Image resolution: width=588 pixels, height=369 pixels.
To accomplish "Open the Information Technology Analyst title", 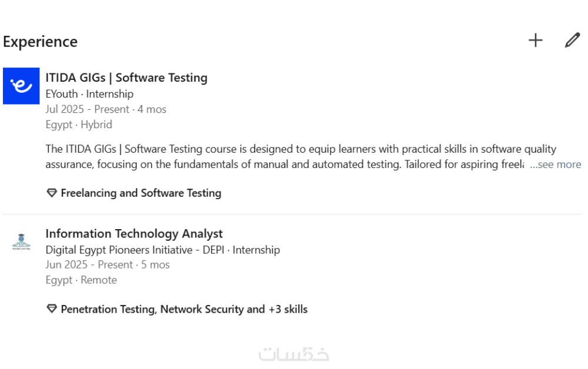I will click(x=134, y=234).
